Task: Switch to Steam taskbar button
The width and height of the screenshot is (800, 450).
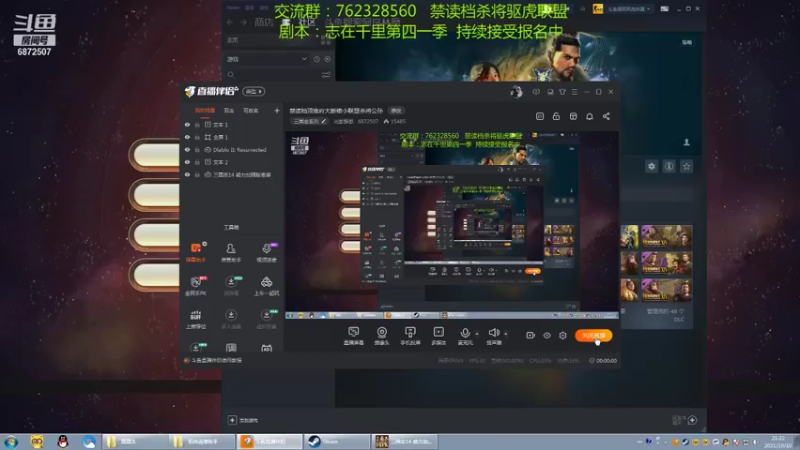Action: point(337,441)
